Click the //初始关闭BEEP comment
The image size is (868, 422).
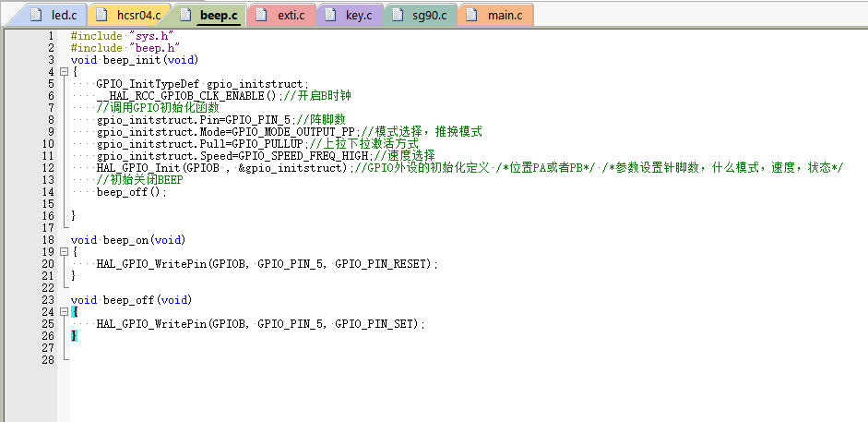pyautogui.click(x=139, y=180)
